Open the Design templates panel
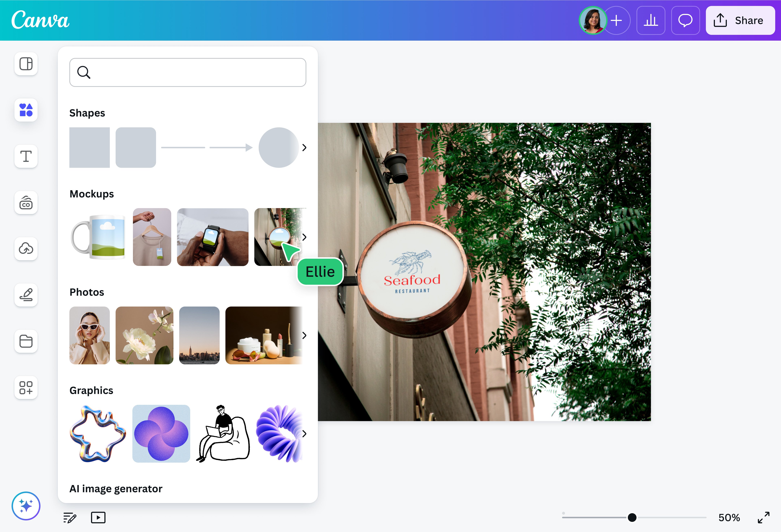Image resolution: width=781 pixels, height=532 pixels. (26, 64)
